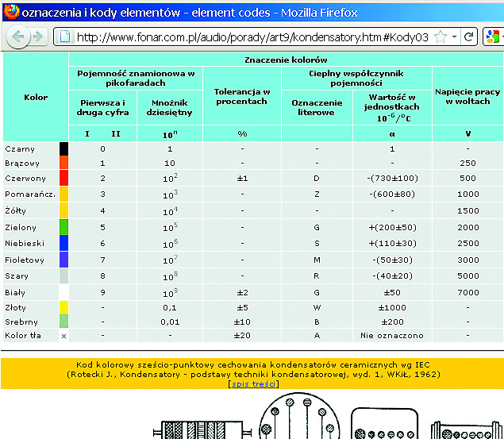Click 'Mnożnik dziesiętny' column header

click(x=169, y=108)
